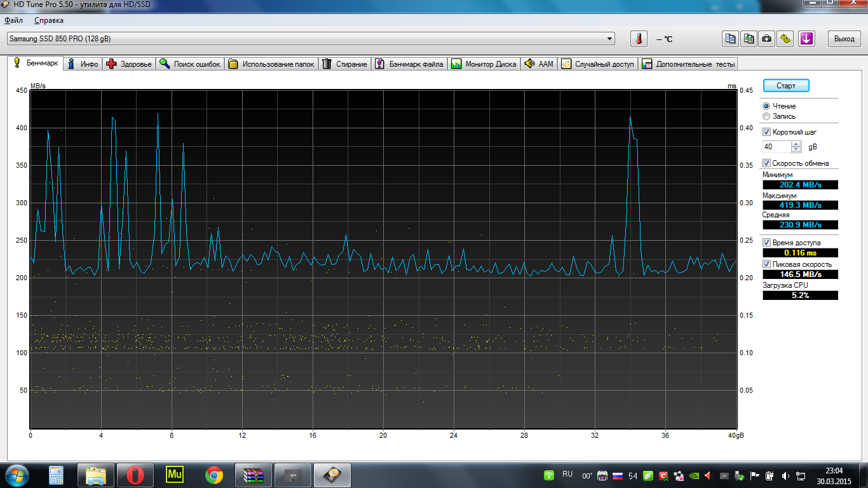The height and width of the screenshot is (488, 868).
Task: Decrease short stroke size with down arrow
Action: [x=796, y=149]
